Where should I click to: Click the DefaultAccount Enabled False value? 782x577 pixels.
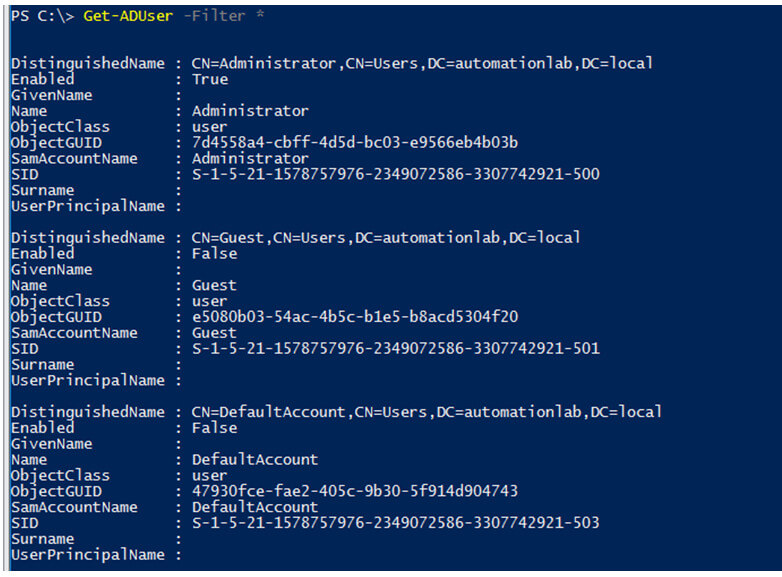tap(214, 428)
